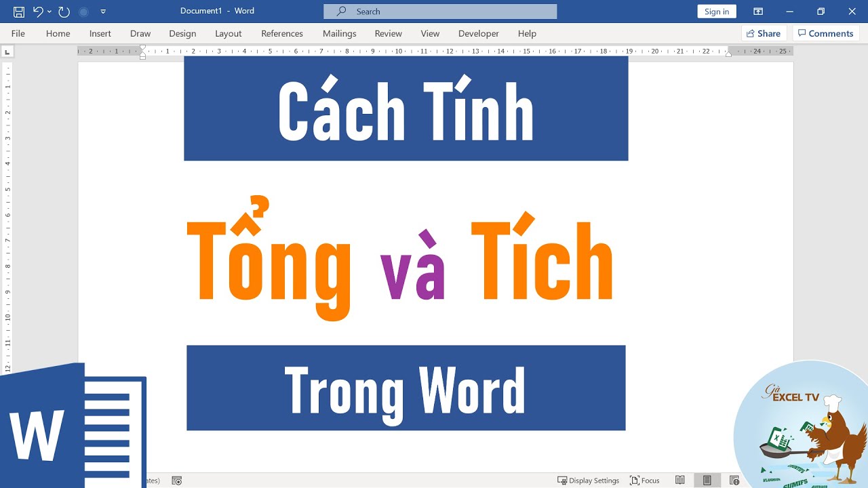The width and height of the screenshot is (868, 488).
Task: Go to the Layout tab
Action: tap(229, 33)
